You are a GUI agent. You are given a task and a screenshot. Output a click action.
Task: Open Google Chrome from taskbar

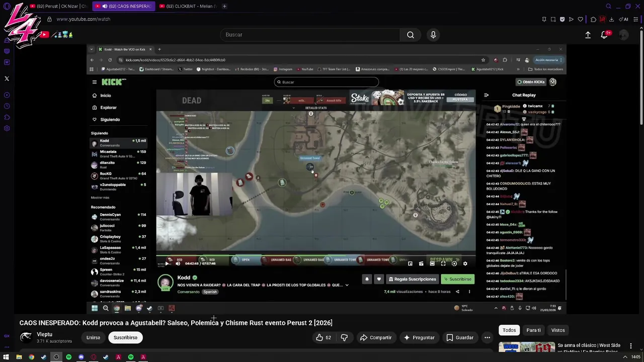(31, 357)
